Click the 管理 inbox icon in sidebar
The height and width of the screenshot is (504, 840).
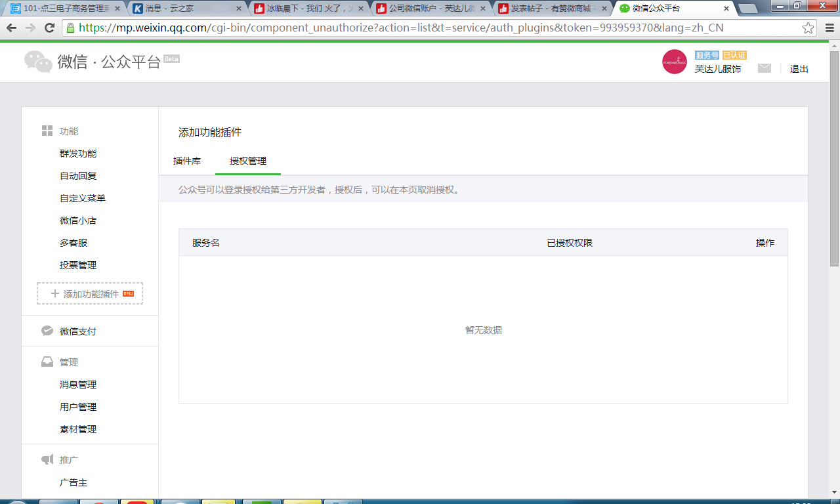pos(47,361)
